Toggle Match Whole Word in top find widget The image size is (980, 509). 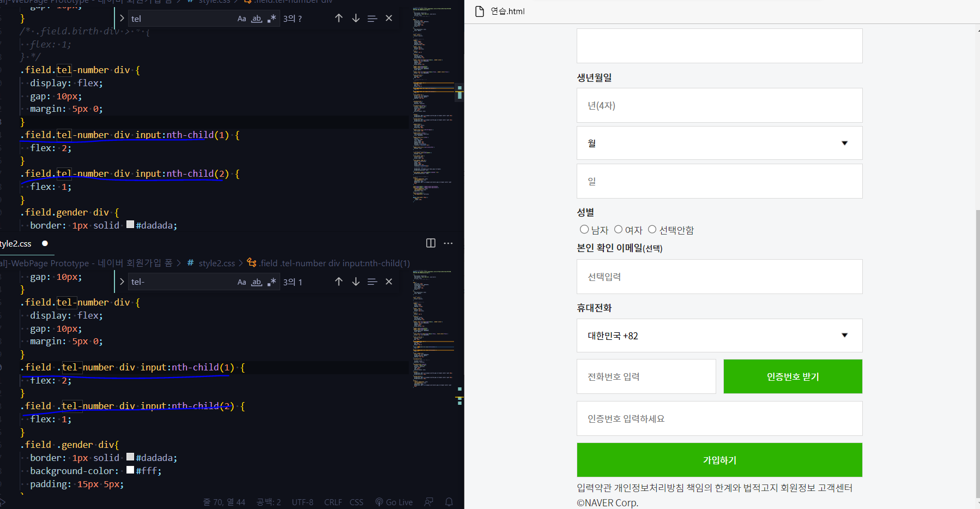(x=257, y=19)
